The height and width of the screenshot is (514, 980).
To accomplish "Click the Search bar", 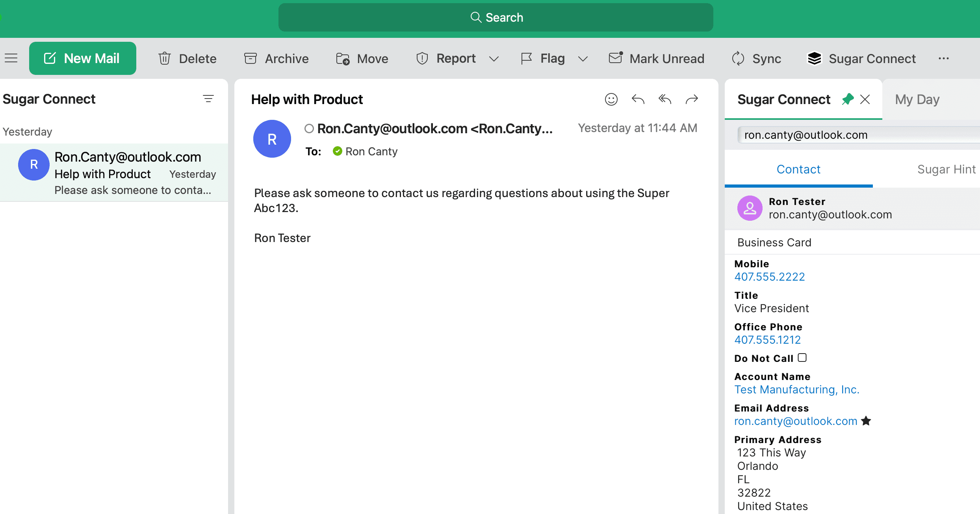I will click(496, 17).
